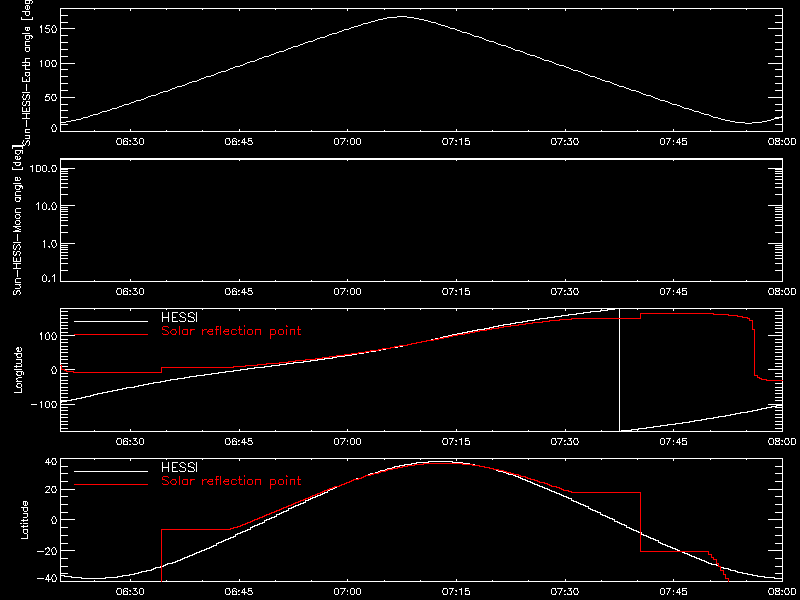The height and width of the screenshot is (600, 800).
Task: Click vertical white wrap line in Longitude plot
Action: point(619,370)
